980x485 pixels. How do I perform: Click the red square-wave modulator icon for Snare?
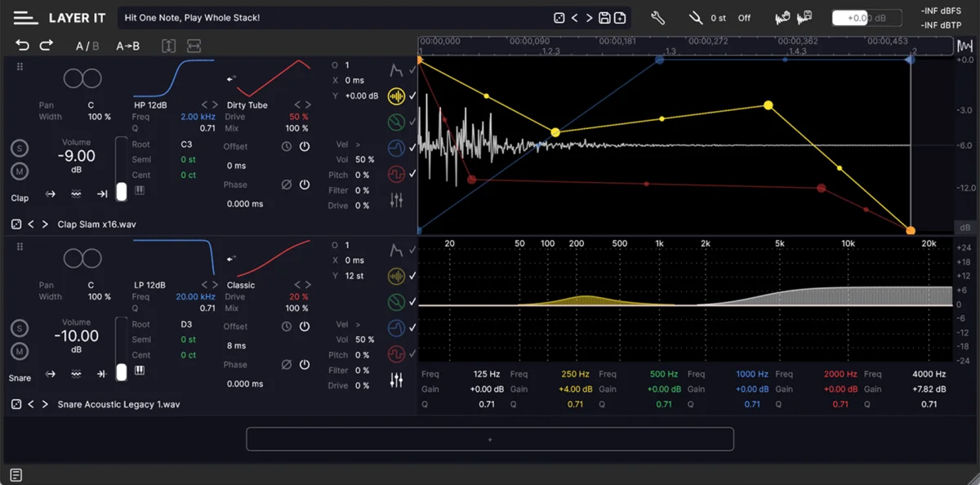(397, 354)
